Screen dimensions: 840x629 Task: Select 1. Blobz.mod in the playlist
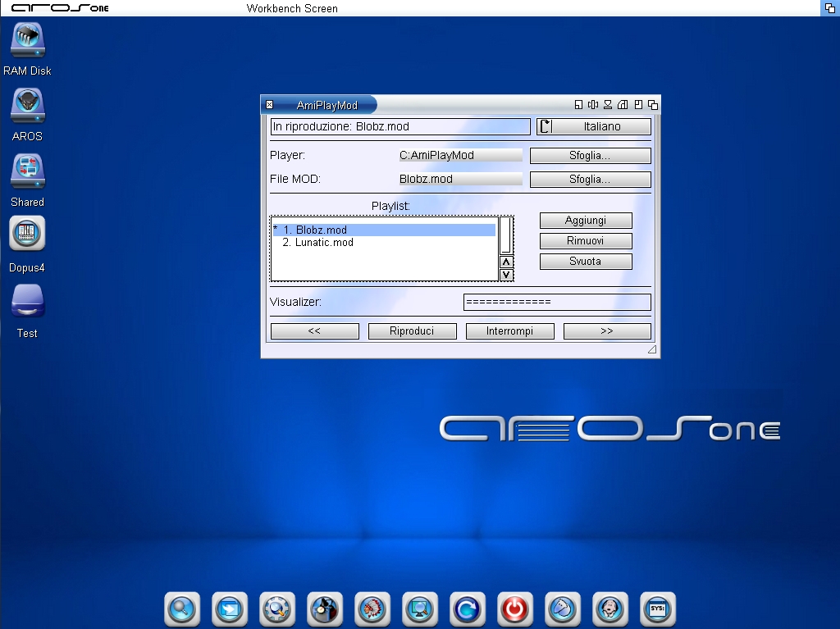pos(384,230)
